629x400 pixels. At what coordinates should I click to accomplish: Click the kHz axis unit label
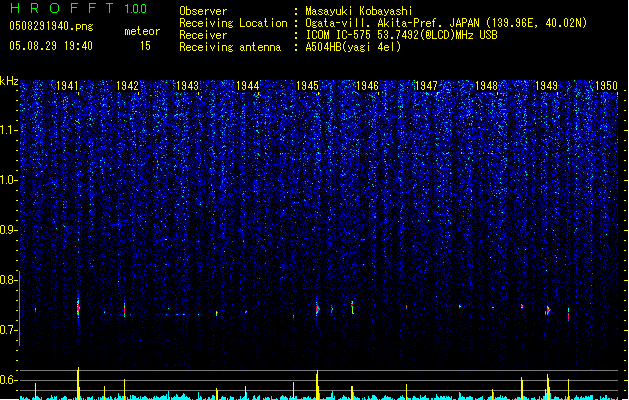[9, 81]
